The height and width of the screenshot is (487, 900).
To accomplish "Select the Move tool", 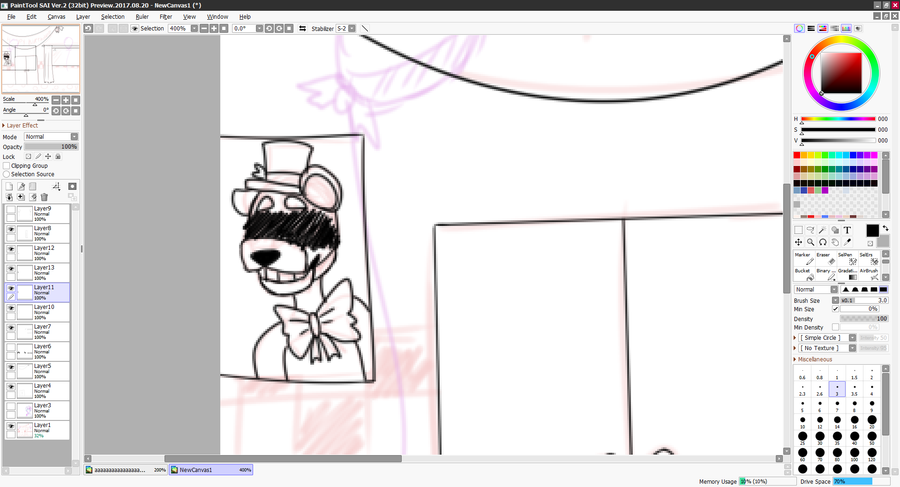I will (x=798, y=242).
